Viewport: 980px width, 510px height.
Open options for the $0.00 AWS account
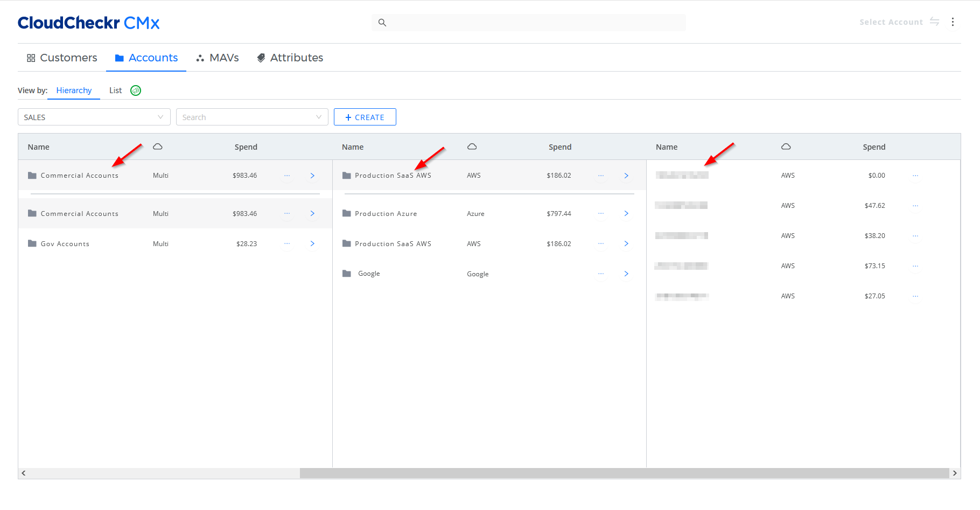915,176
